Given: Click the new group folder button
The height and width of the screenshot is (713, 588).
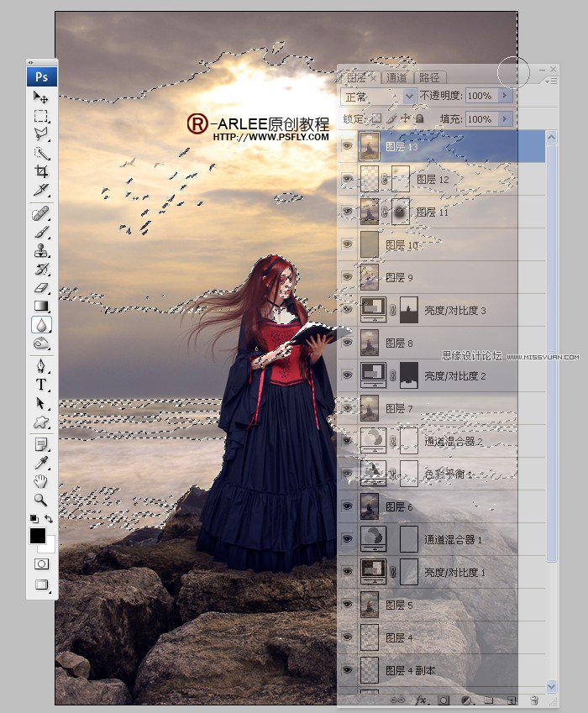Looking at the screenshot, I should (489, 700).
